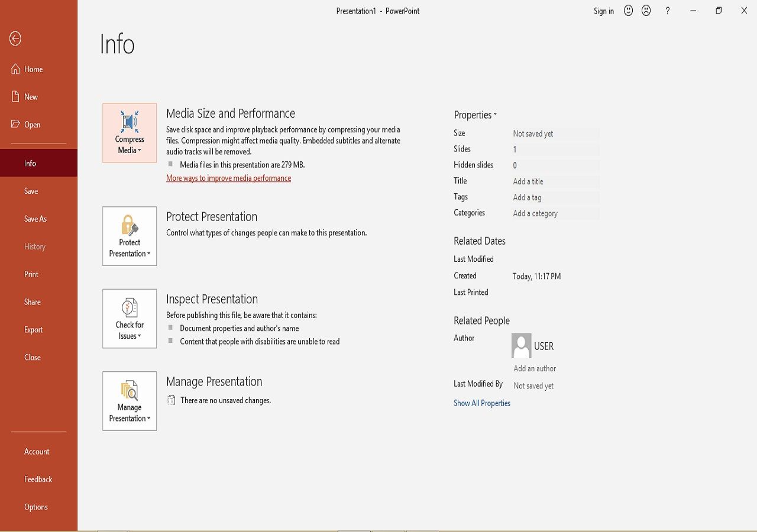Screen dimensions: 757x532
Task: Click the Hidden slides value '0'
Action: point(555,166)
